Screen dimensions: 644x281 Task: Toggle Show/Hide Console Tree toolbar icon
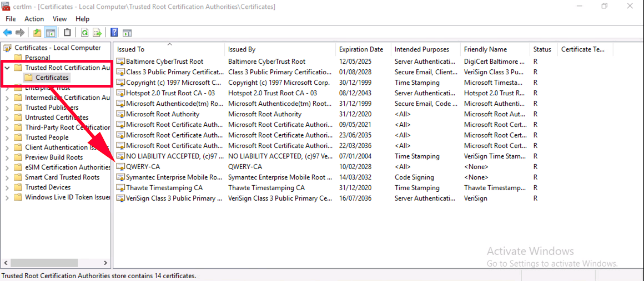(x=51, y=32)
